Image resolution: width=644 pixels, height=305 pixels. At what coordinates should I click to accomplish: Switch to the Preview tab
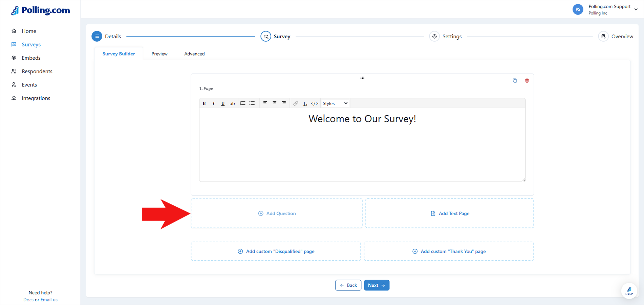[159, 54]
